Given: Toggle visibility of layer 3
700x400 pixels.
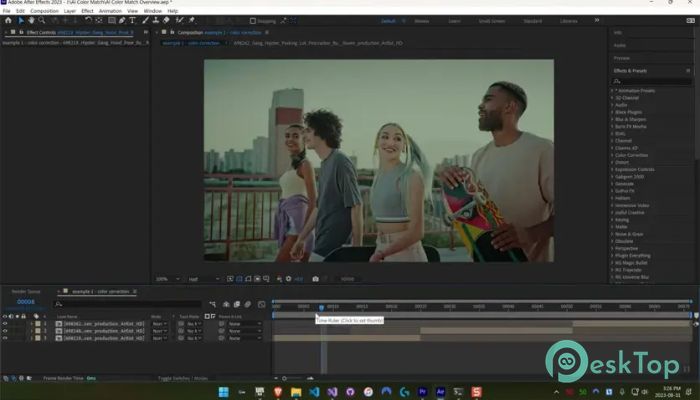Looking at the screenshot, I should pyautogui.click(x=5, y=338).
